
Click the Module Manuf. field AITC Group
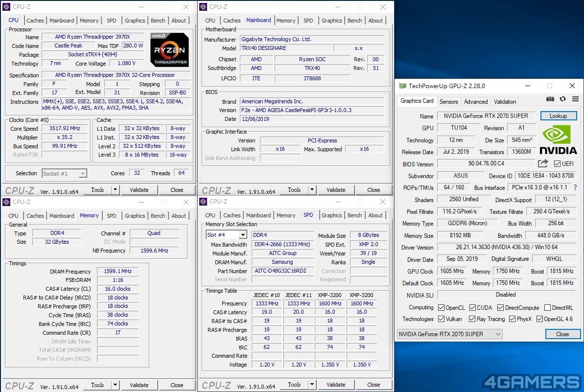(282, 253)
